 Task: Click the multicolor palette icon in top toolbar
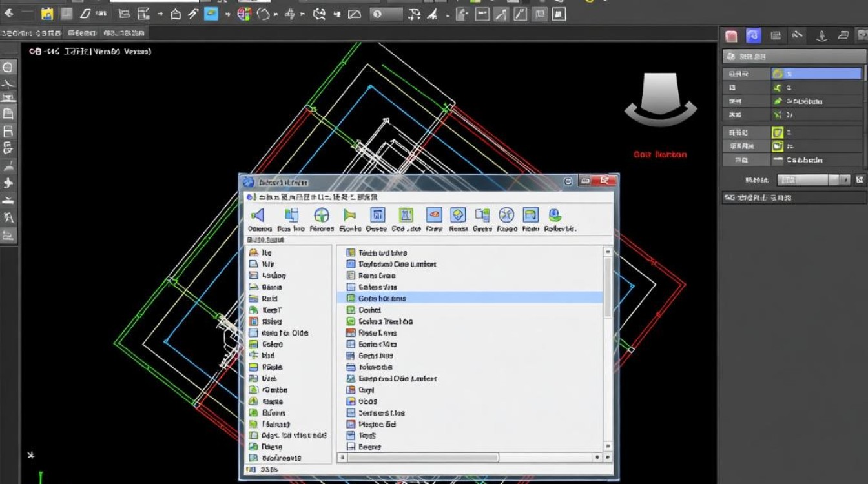(244, 14)
